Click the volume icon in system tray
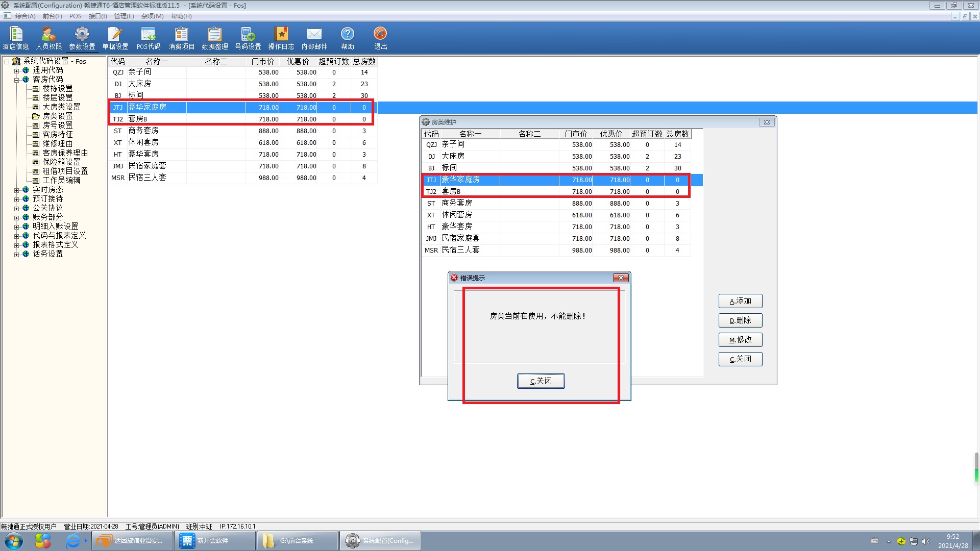This screenshot has height=551, width=980. (926, 541)
